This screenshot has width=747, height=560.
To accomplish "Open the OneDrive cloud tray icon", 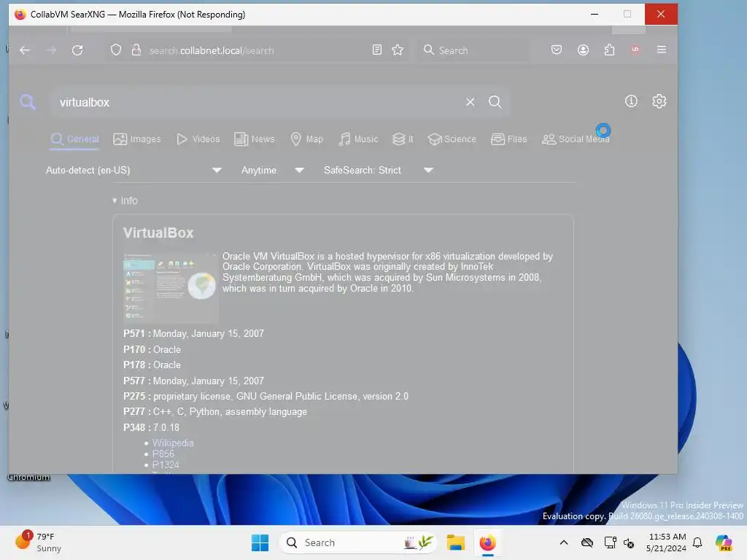I will (587, 542).
